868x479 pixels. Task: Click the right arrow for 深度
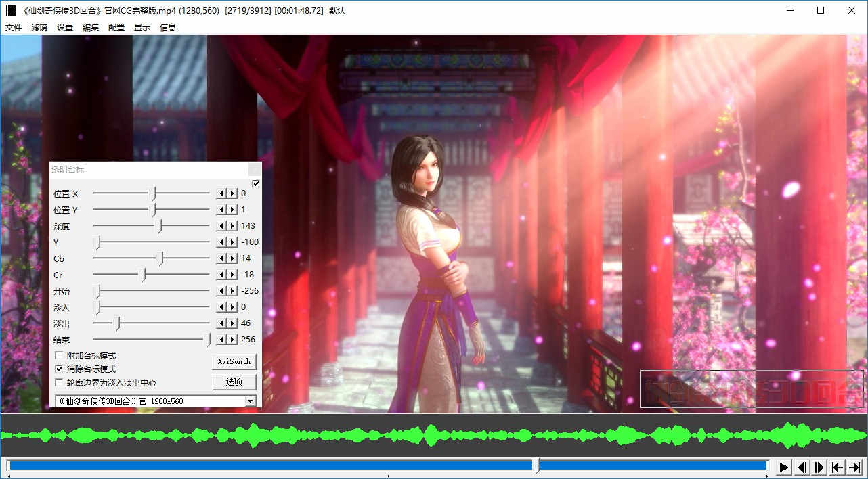pos(233,226)
